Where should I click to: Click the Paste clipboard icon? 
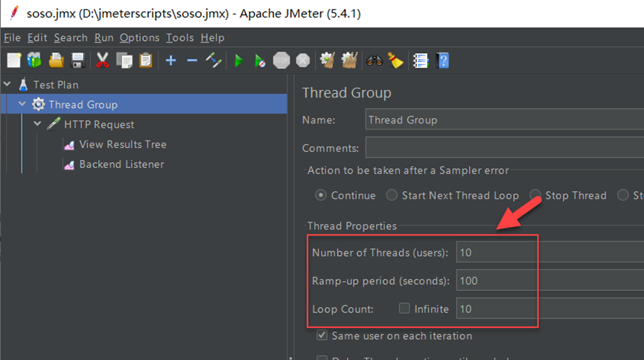(x=145, y=61)
